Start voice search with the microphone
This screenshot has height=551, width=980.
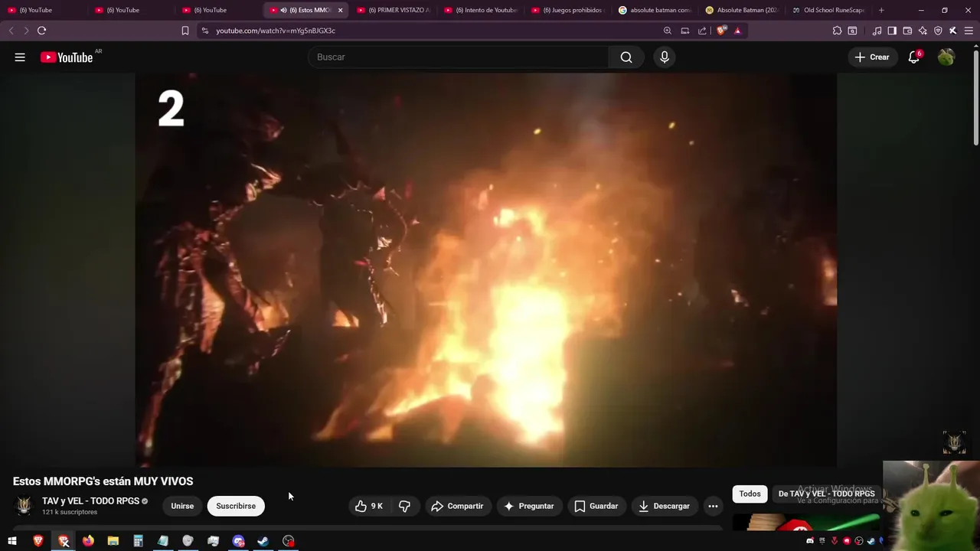pyautogui.click(x=665, y=57)
